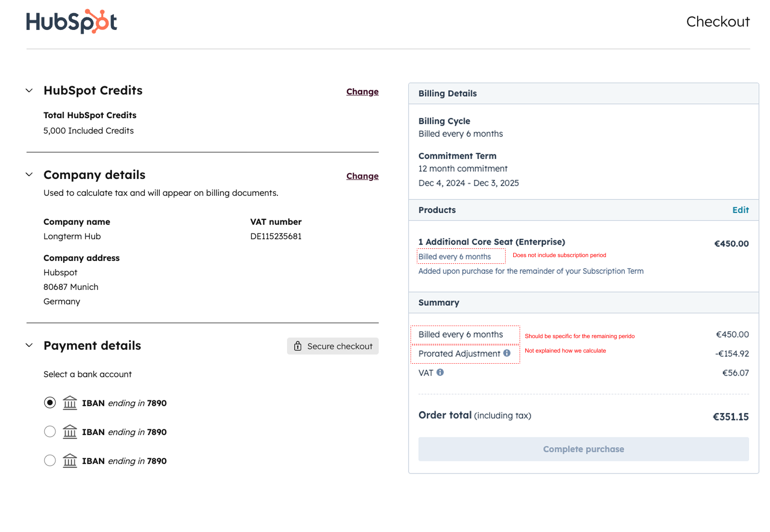Click the VAT number DE115235681
This screenshot has width=770, height=532.
pyautogui.click(x=276, y=236)
